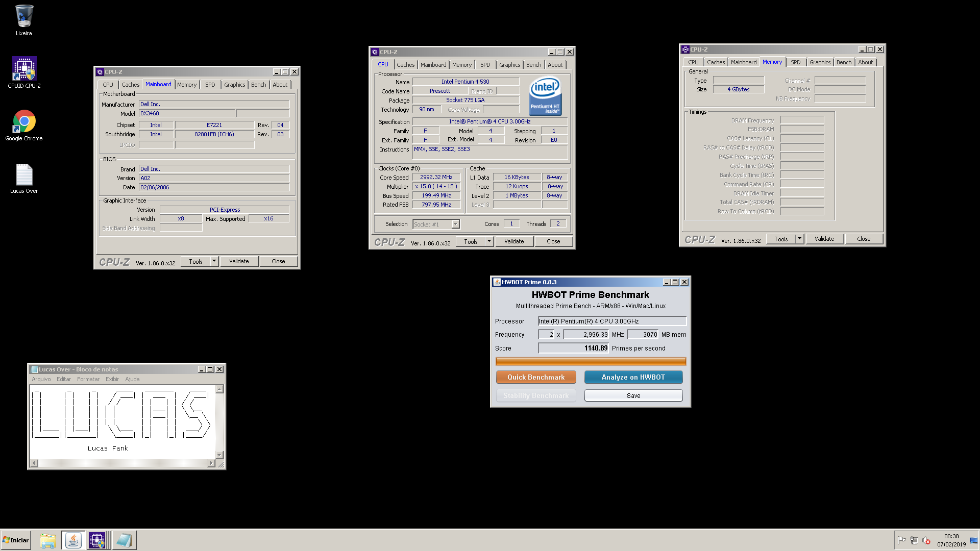Click Validate in the Memory CPU-Z window
The height and width of the screenshot is (551, 980).
pyautogui.click(x=824, y=239)
